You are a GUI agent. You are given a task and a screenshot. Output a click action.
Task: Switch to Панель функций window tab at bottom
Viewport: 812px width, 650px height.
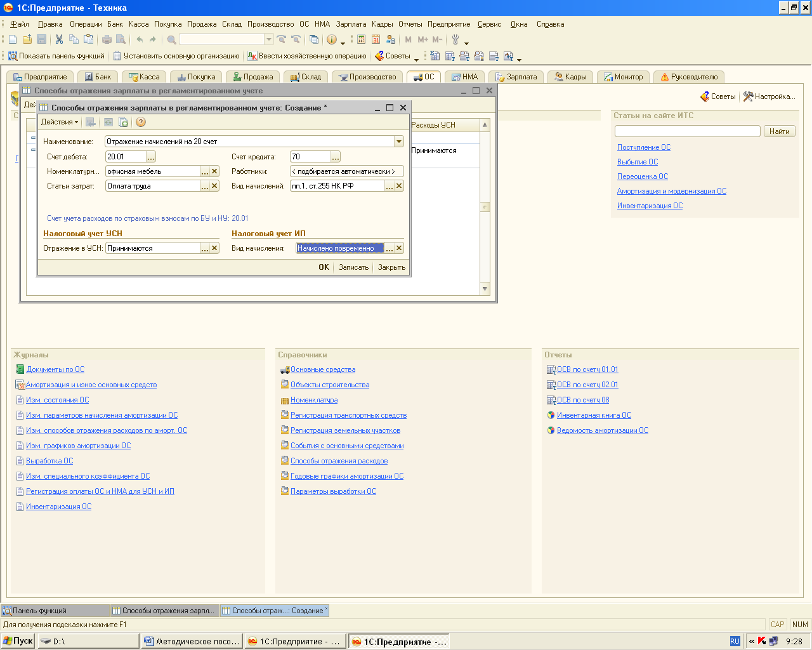click(x=55, y=611)
